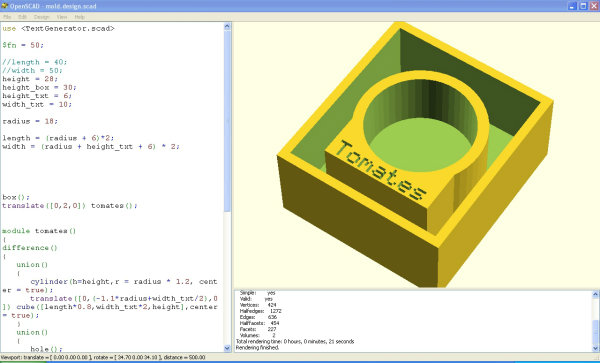Viewport: 600px width, 363px height.
Task: Click the 'hole();' line in editor
Action: click(46, 349)
